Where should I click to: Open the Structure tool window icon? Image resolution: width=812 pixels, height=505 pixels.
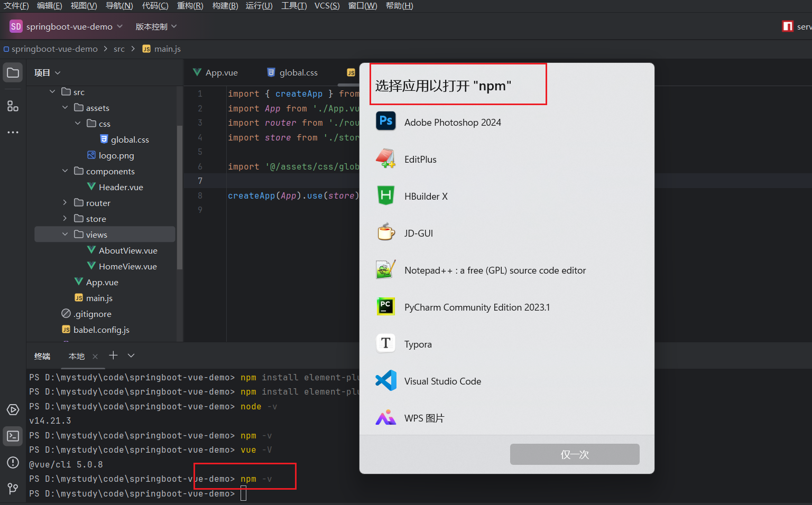tap(13, 106)
